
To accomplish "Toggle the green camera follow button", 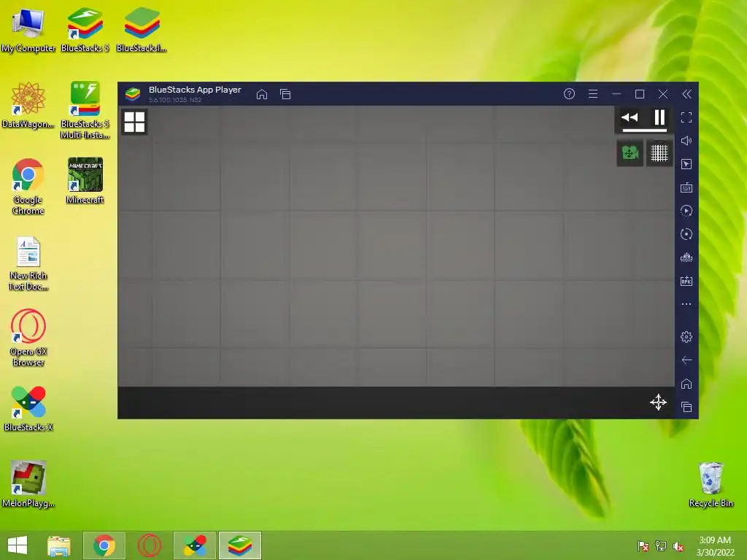I will 630,153.
